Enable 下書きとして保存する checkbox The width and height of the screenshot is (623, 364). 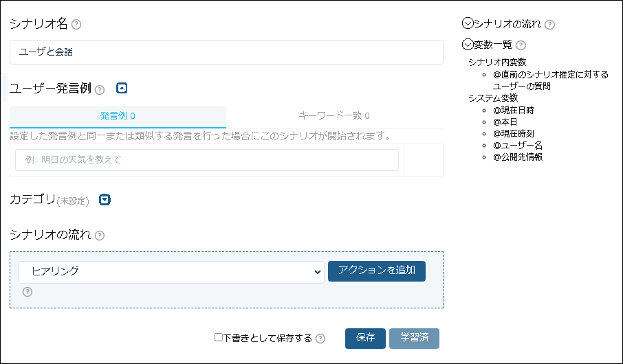point(218,338)
